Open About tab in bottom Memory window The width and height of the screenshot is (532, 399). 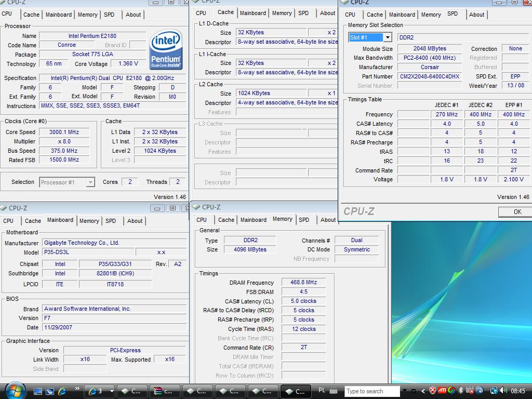[x=328, y=220]
